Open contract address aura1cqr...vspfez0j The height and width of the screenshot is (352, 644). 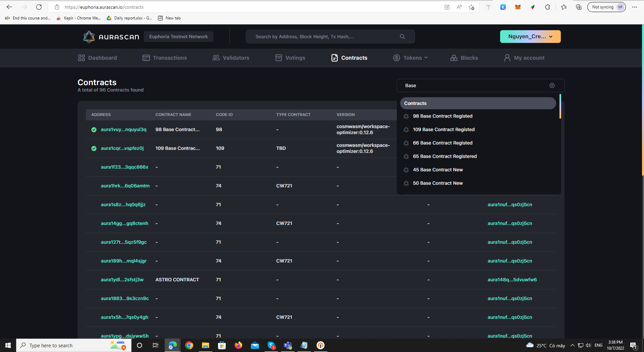coord(122,148)
